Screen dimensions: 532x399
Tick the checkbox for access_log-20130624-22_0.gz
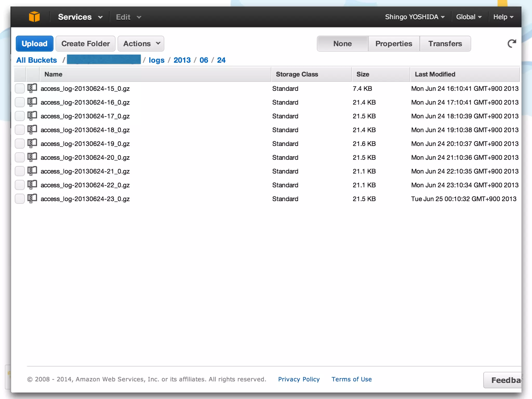point(20,185)
